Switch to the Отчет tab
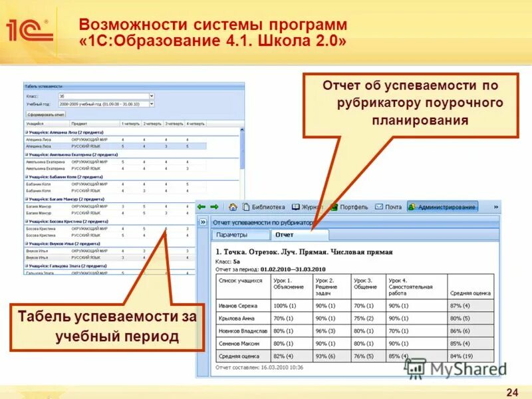This screenshot has height=399, width=532. (300, 235)
